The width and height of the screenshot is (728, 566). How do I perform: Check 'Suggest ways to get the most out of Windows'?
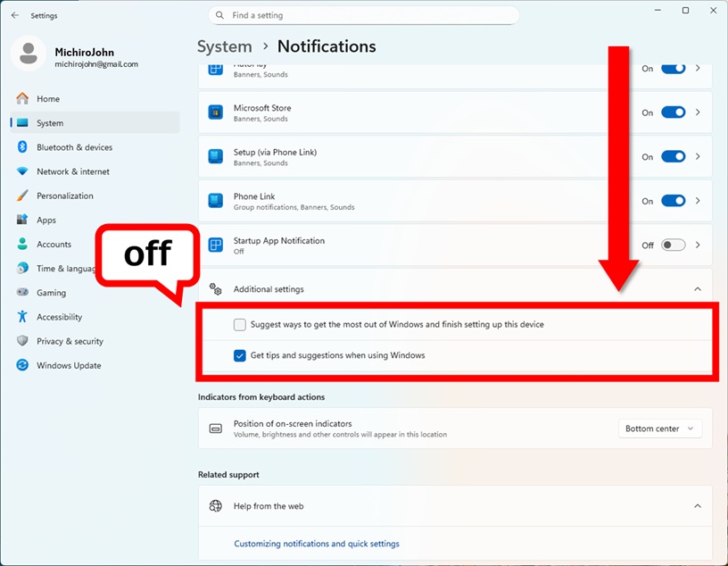(x=240, y=325)
